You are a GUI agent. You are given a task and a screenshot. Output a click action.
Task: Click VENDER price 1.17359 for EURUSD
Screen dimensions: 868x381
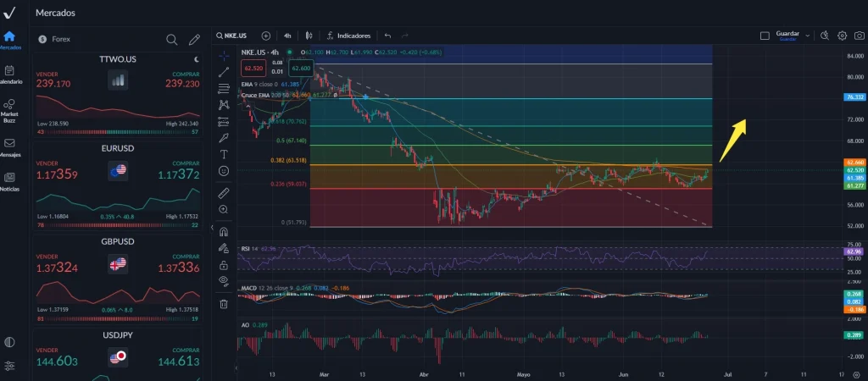[x=57, y=174]
